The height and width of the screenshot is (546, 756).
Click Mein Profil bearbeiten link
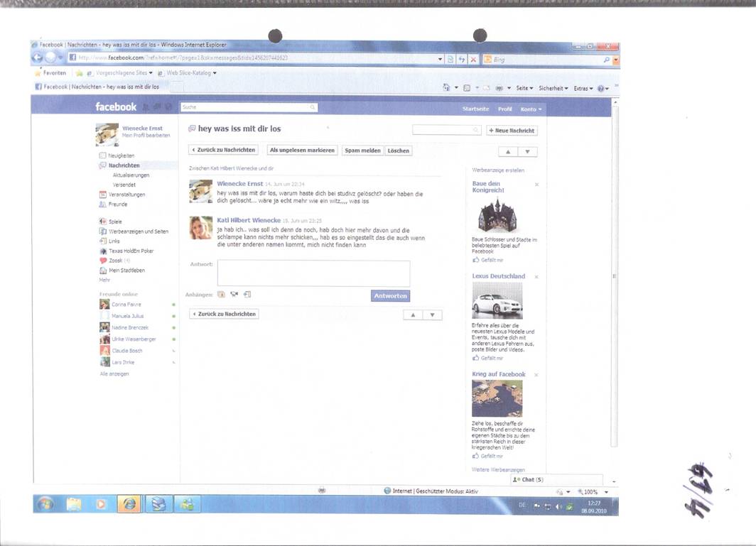pyautogui.click(x=146, y=136)
